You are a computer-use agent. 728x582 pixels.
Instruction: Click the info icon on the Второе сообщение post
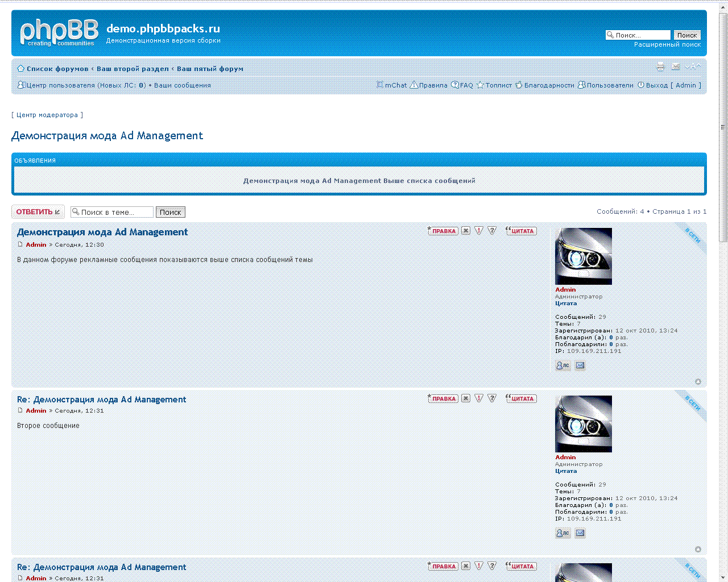(x=492, y=398)
